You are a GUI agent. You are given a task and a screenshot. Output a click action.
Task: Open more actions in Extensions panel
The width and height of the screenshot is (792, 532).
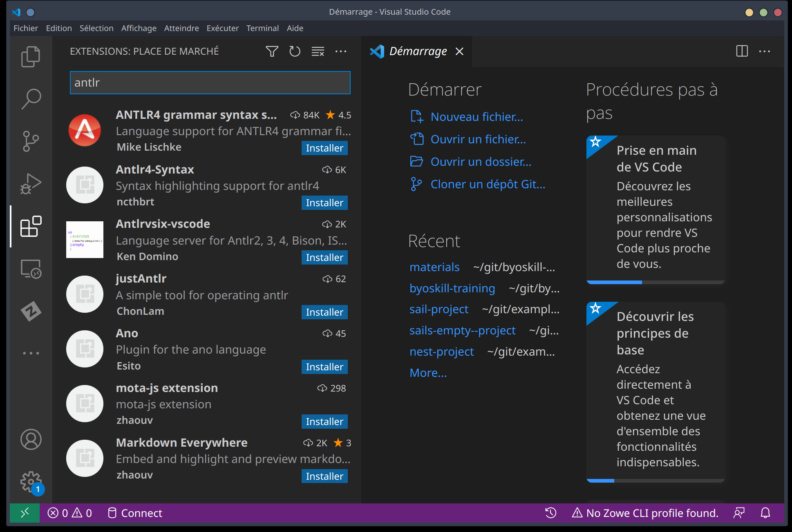point(341,51)
